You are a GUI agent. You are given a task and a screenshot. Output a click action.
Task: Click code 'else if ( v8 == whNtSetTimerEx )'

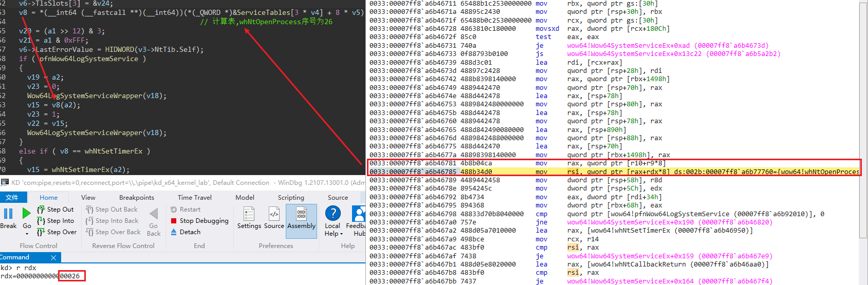click(x=84, y=151)
